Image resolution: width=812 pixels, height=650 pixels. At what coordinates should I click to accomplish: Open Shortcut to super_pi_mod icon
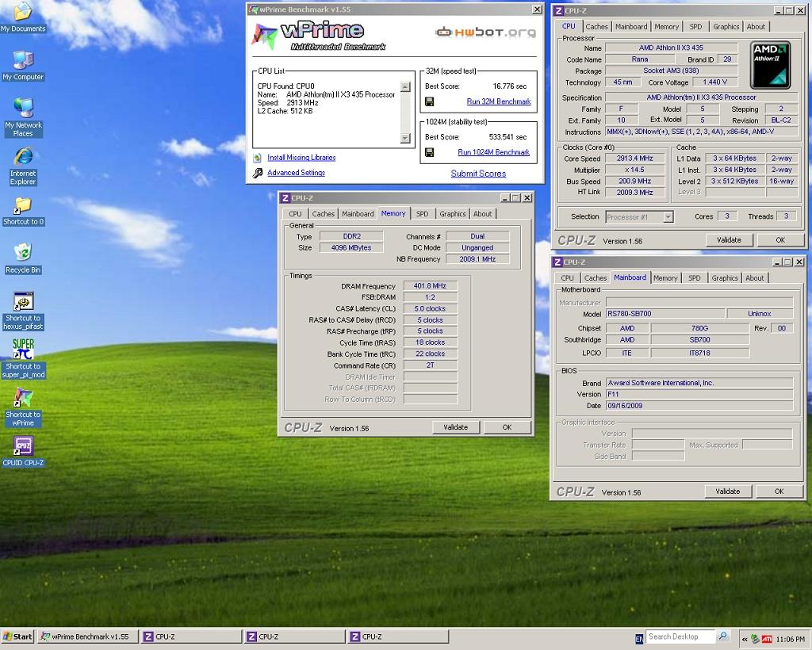point(23,358)
